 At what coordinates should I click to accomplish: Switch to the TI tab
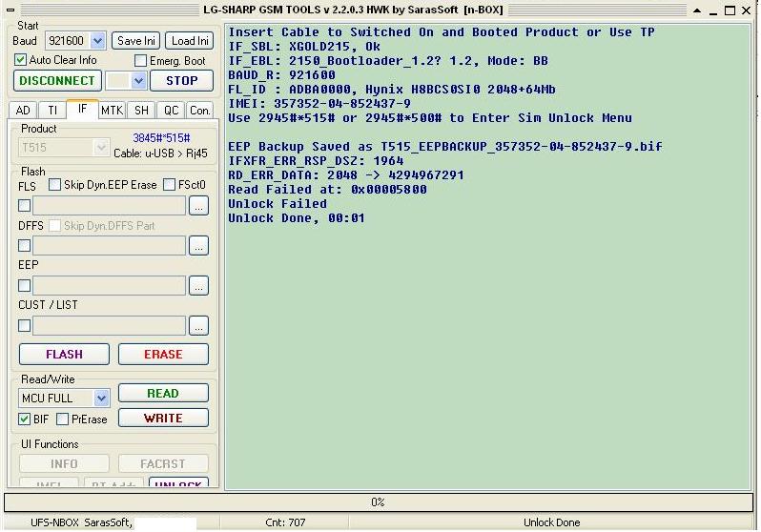pos(52,111)
